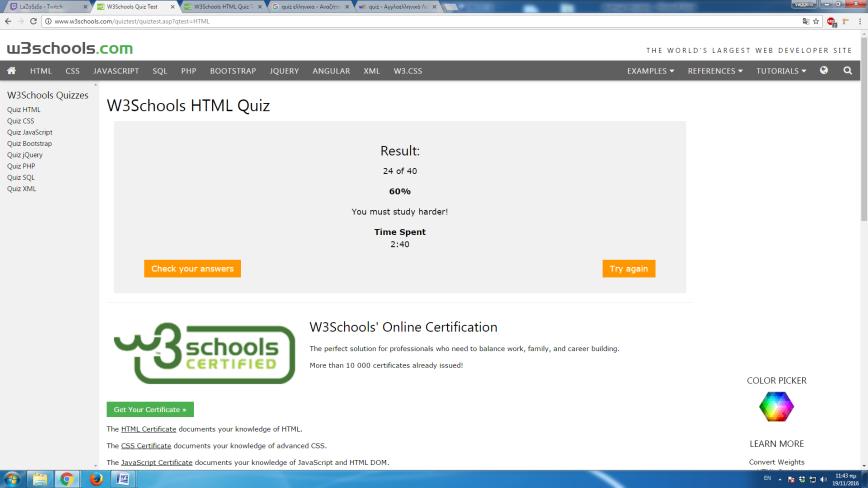Viewport: 868px width, 488px height.
Task: Expand the References dropdown
Action: coord(715,71)
